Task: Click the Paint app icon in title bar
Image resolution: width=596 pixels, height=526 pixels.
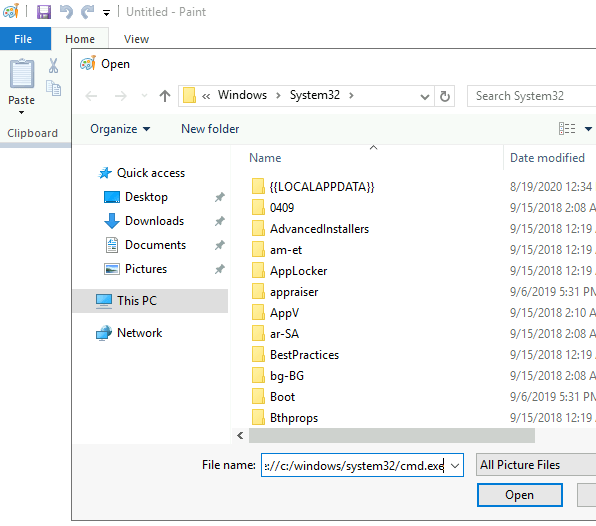Action: click(x=11, y=11)
